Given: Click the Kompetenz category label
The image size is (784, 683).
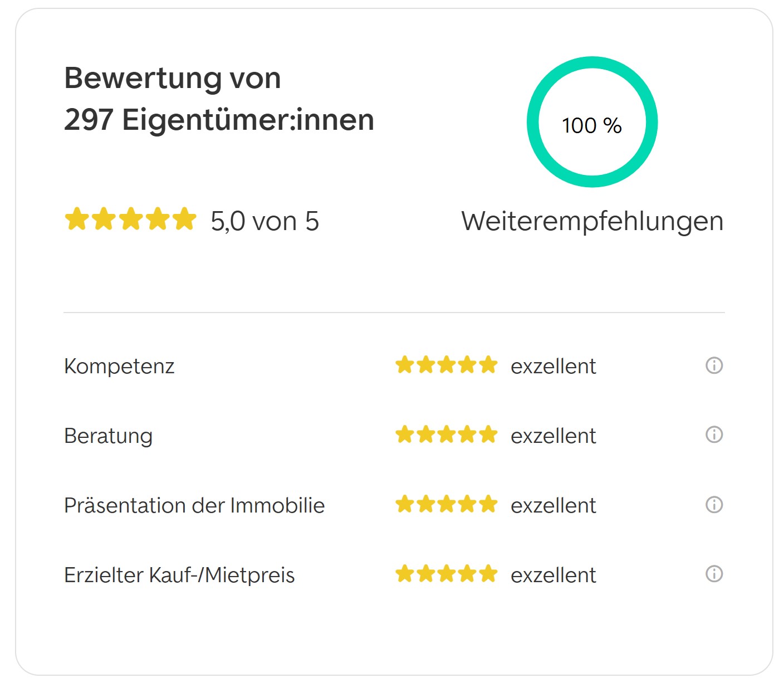Looking at the screenshot, I should [119, 366].
